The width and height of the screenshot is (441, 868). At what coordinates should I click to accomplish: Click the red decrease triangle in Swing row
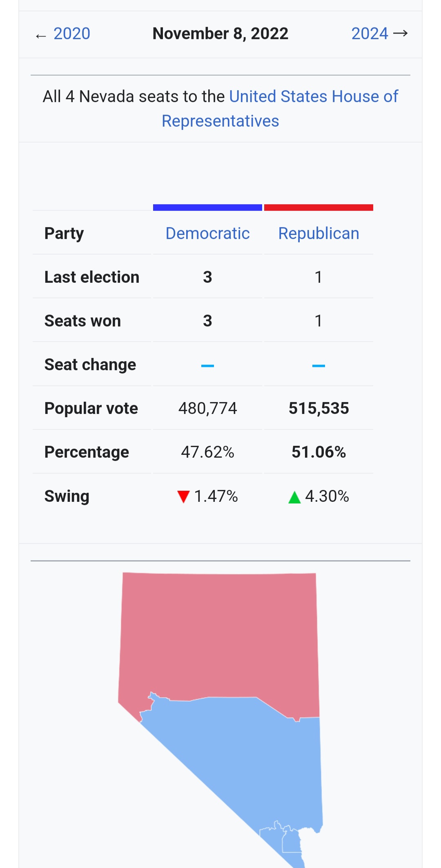(x=183, y=497)
